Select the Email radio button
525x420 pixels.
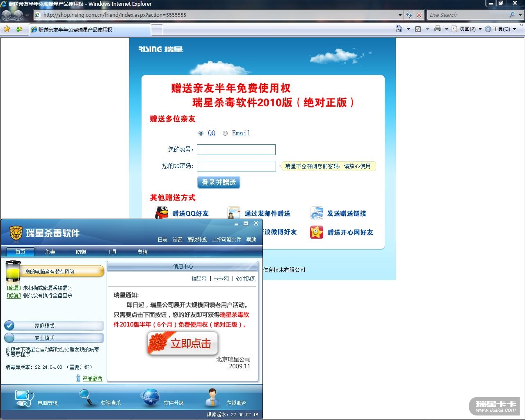point(225,133)
